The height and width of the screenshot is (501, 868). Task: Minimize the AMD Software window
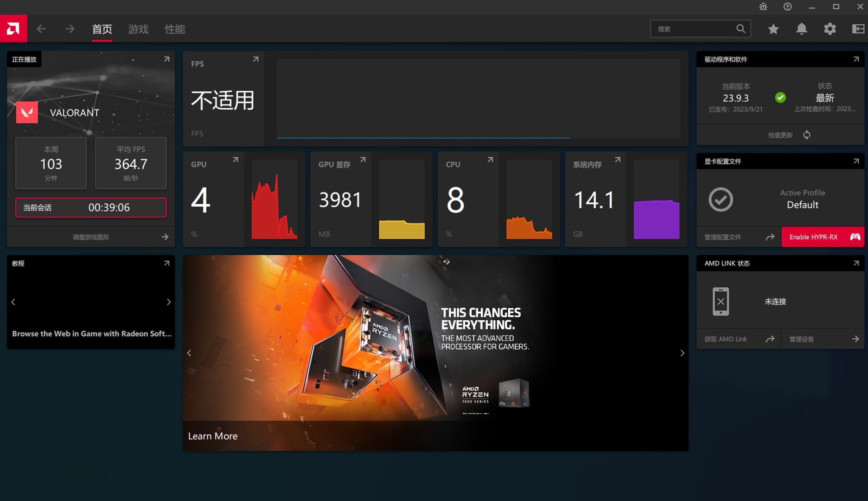click(812, 7)
